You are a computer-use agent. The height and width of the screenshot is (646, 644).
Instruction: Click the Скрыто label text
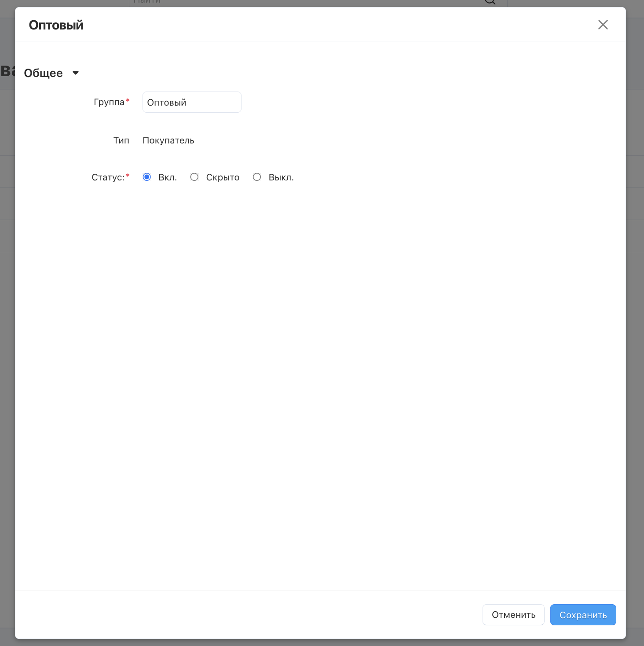click(223, 177)
